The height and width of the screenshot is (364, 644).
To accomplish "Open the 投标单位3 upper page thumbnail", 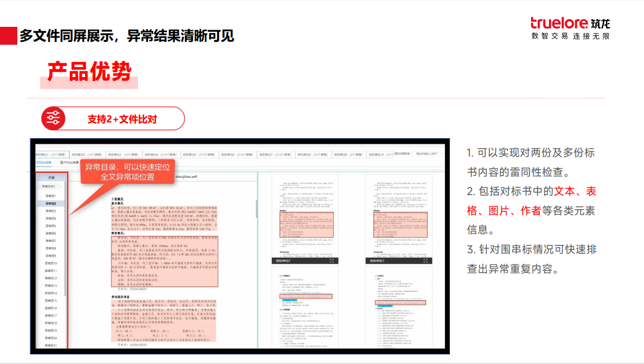I will pyautogui.click(x=399, y=216).
